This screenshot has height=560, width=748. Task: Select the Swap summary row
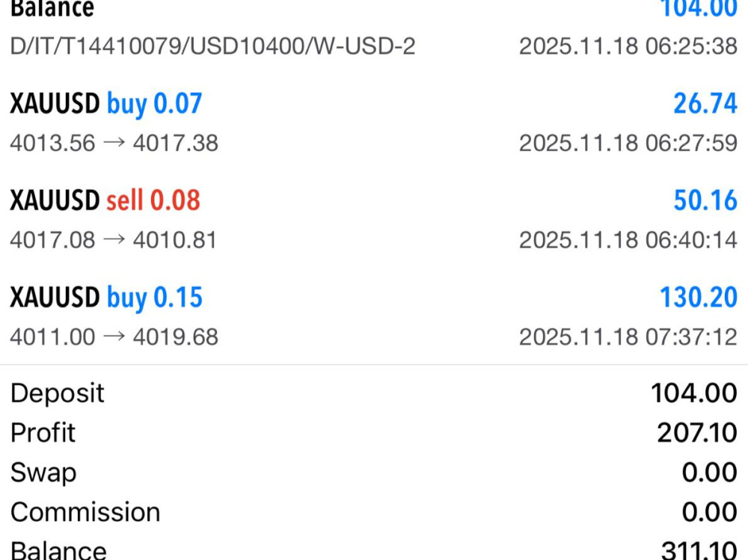(x=374, y=473)
